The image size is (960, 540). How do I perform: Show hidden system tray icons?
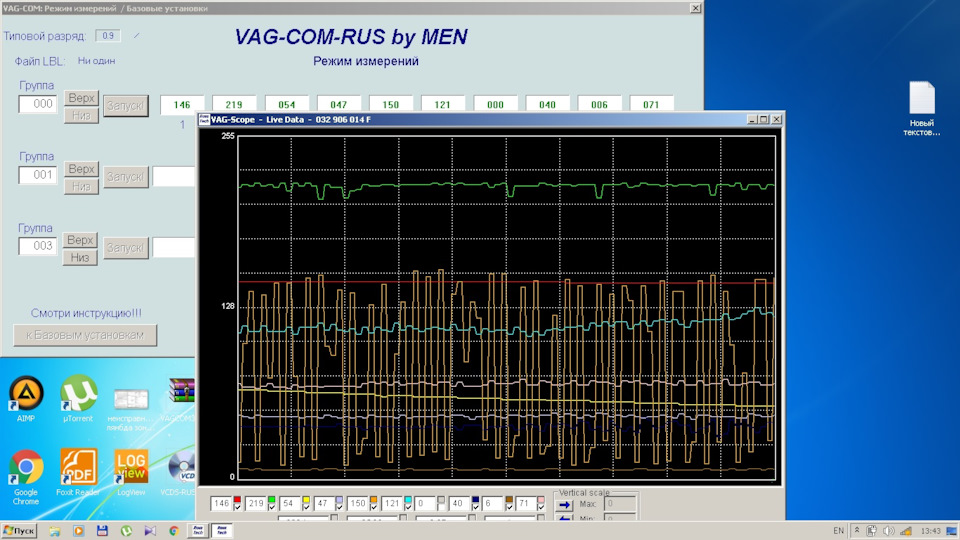pyautogui.click(x=857, y=531)
